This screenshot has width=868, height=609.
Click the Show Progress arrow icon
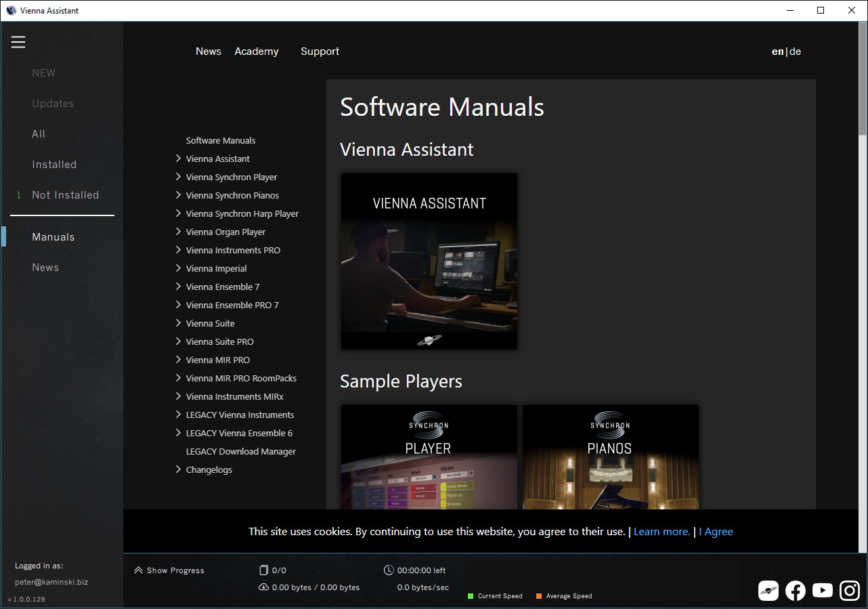coord(139,570)
